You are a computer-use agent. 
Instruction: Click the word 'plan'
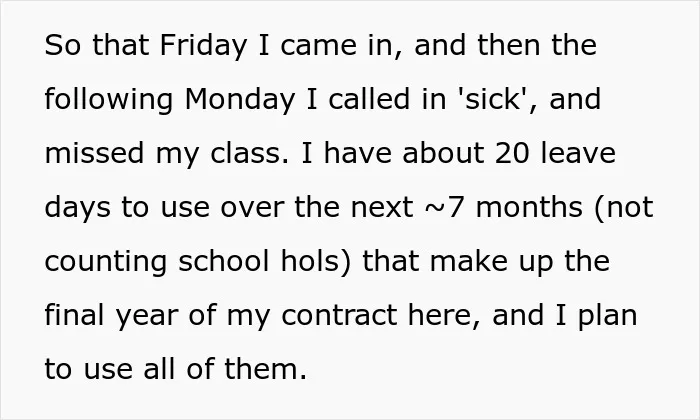(x=608, y=316)
